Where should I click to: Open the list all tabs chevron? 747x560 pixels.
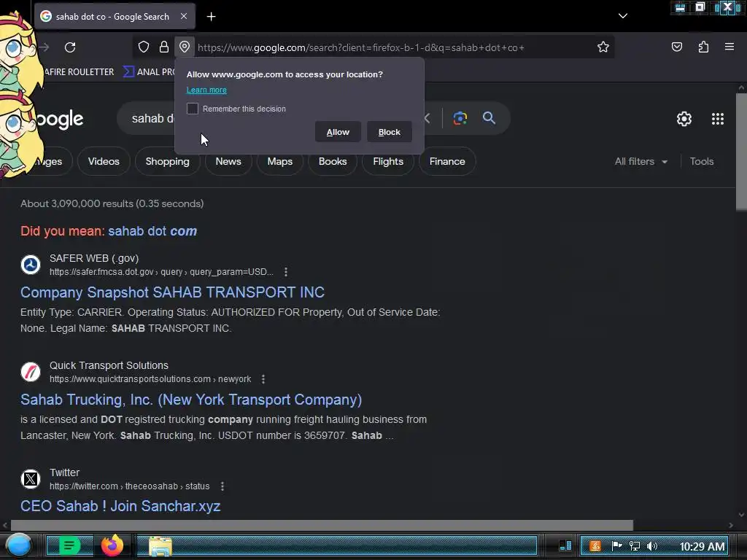tap(623, 16)
